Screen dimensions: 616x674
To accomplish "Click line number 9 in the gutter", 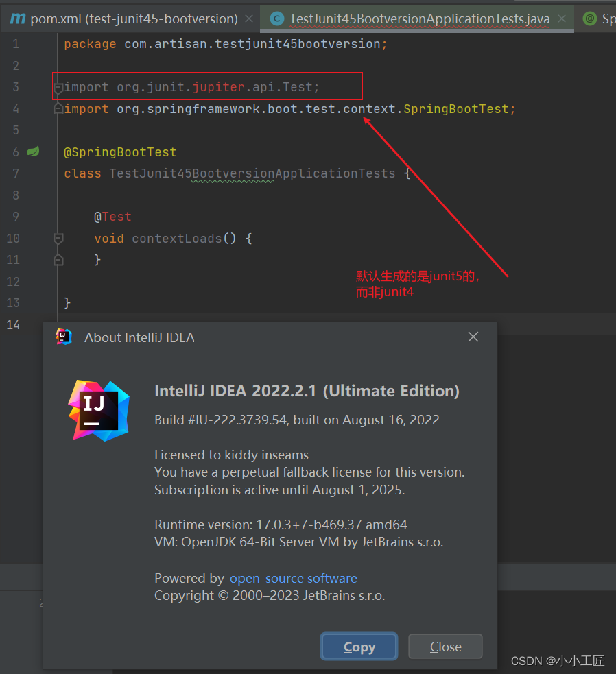I will pyautogui.click(x=16, y=216).
